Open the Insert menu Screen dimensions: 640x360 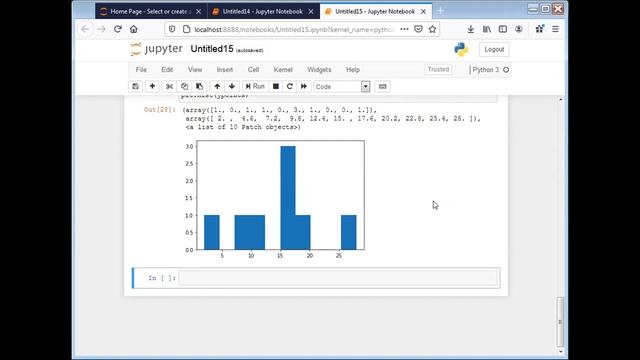coord(225,70)
